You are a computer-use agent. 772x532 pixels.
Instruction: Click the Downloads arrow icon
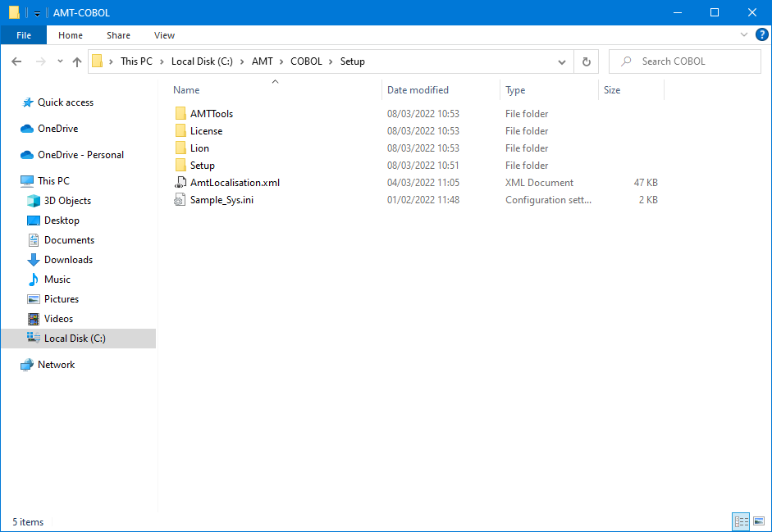(34, 260)
